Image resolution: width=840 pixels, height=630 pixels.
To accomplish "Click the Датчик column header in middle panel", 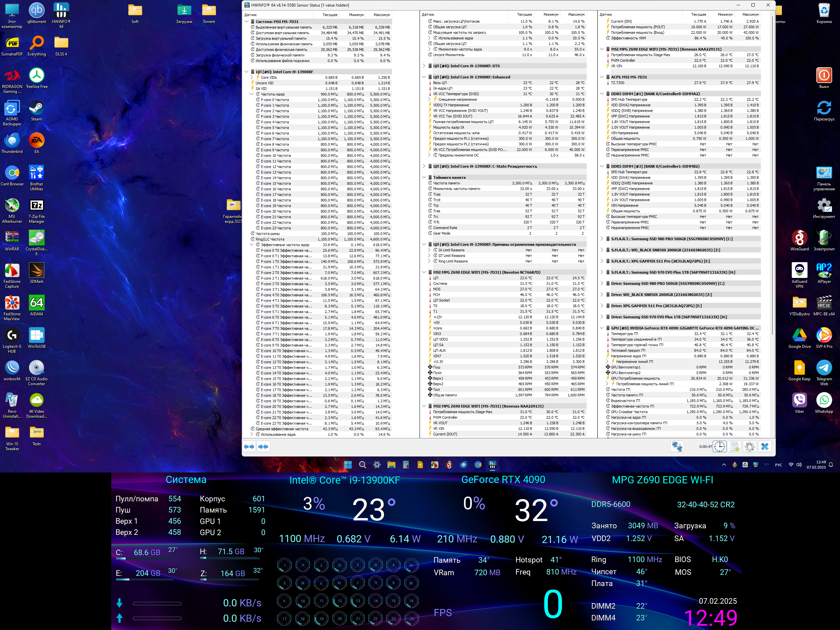I will pyautogui.click(x=428, y=15).
